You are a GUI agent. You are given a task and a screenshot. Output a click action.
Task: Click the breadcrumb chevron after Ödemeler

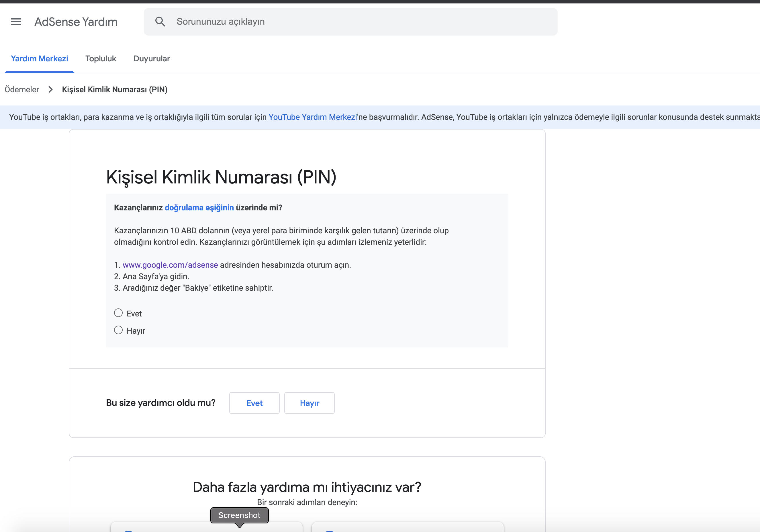(51, 90)
